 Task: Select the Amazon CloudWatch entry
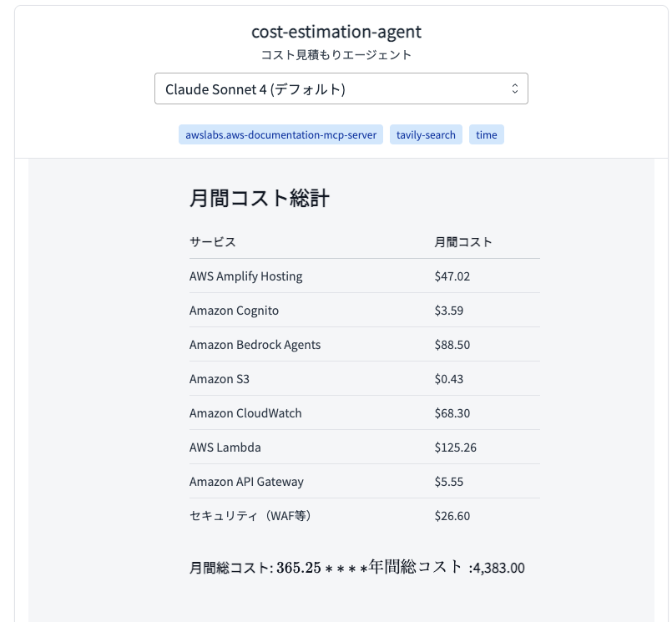pyautogui.click(x=245, y=412)
